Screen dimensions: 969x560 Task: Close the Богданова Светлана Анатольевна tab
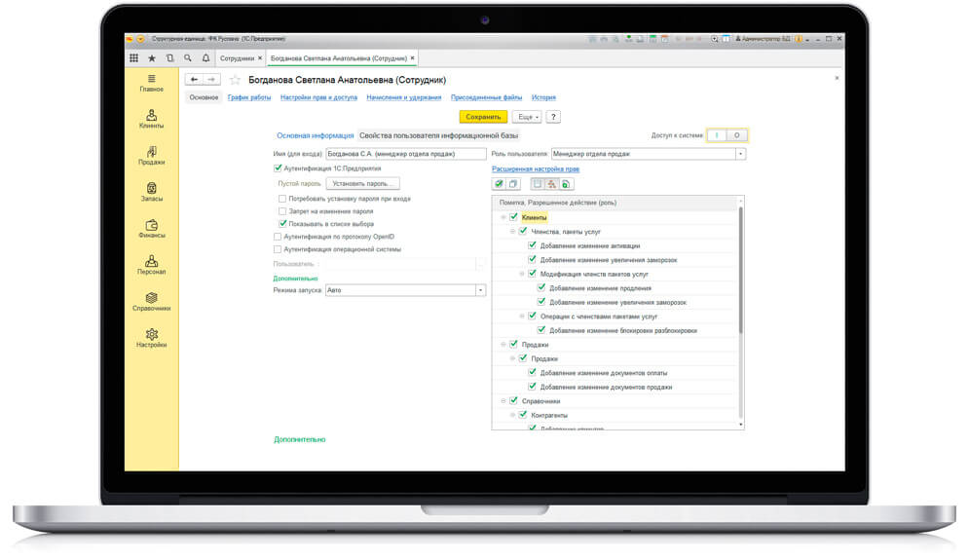coord(413,58)
